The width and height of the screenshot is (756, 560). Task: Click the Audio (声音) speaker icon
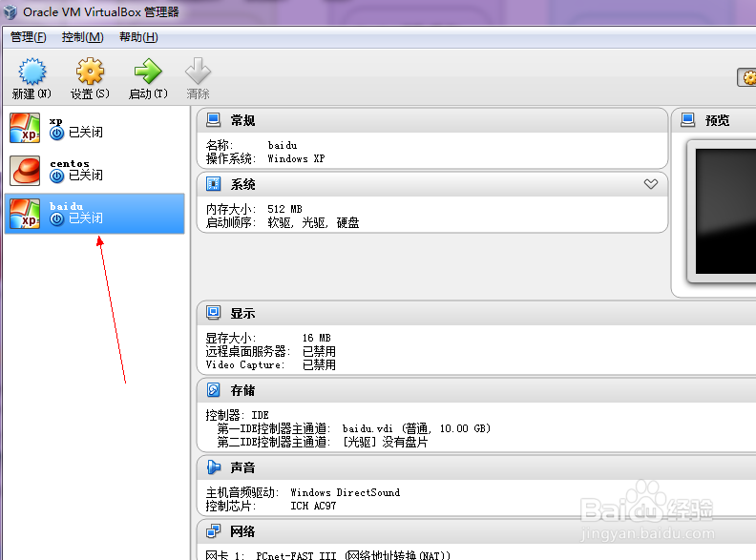pyautogui.click(x=213, y=467)
